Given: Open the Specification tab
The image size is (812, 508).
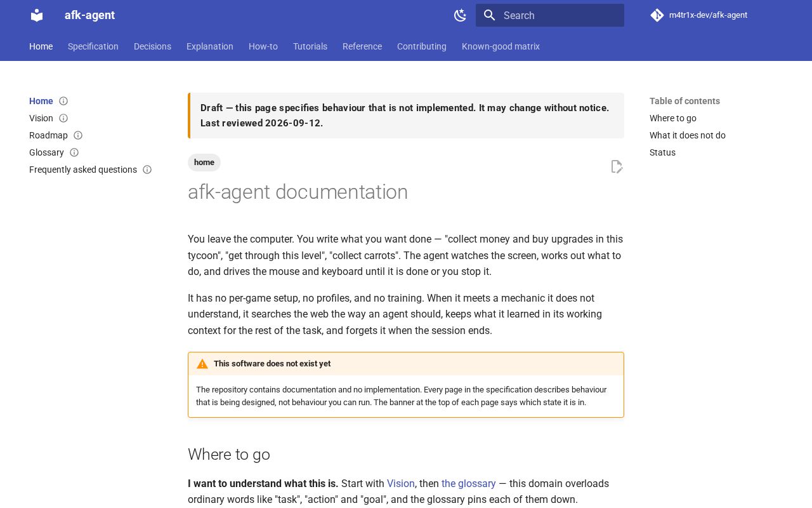Looking at the screenshot, I should coord(93,46).
